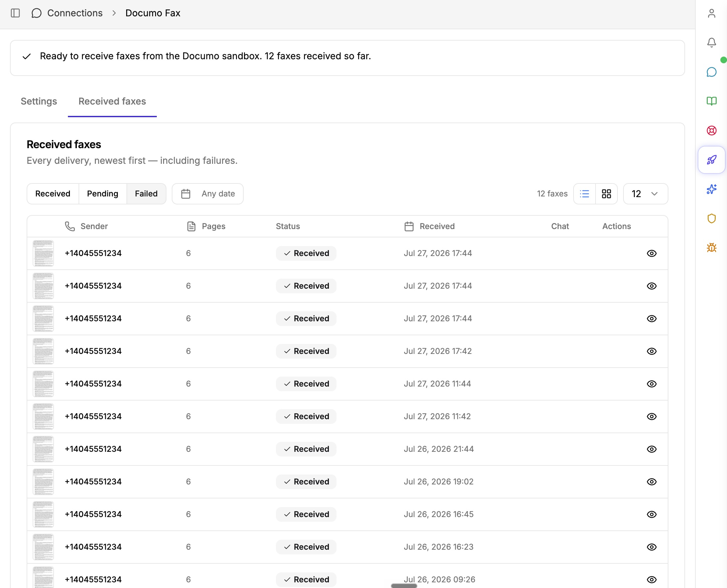View fax received Jul 26, 2026 19:02

[x=651, y=482]
